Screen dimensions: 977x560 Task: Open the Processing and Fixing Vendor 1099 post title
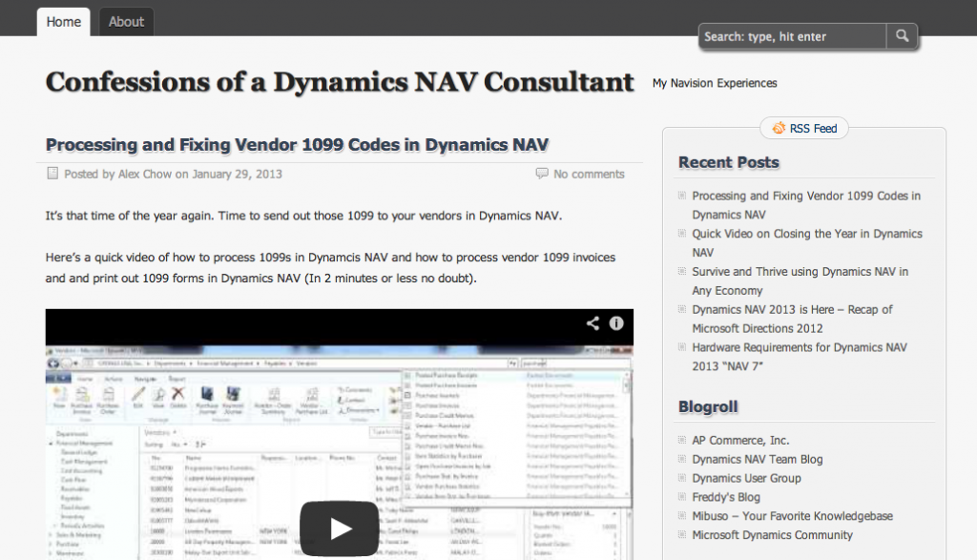point(297,144)
